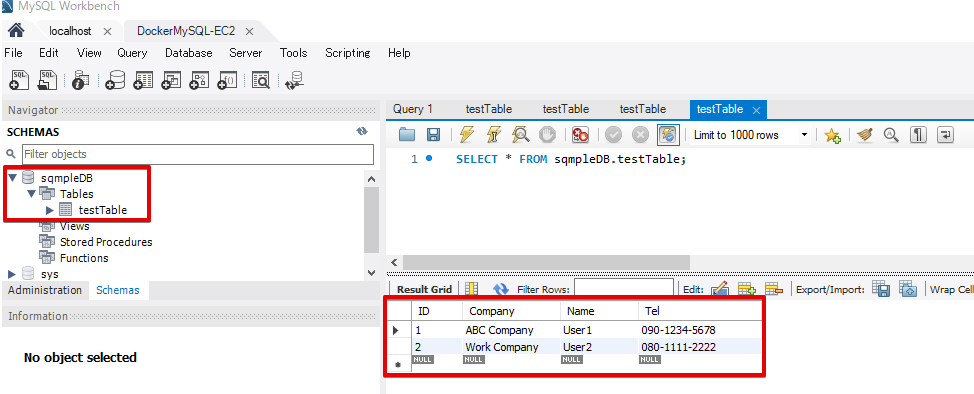Select the Functions tree item
974x394 pixels.
84,258
